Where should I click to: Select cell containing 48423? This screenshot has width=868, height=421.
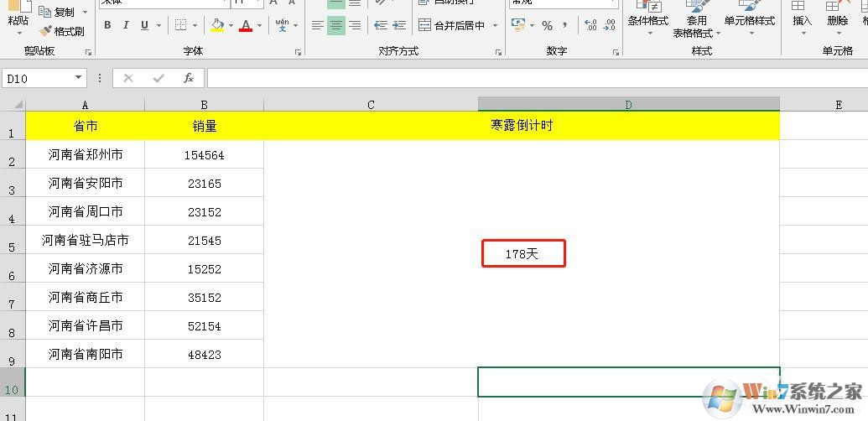pyautogui.click(x=205, y=354)
